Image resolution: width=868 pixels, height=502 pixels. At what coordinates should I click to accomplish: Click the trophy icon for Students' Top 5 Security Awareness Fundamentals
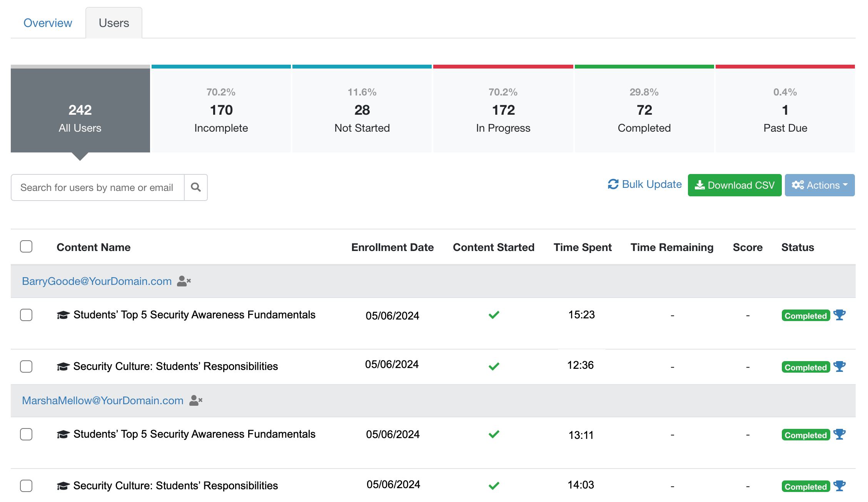point(840,315)
